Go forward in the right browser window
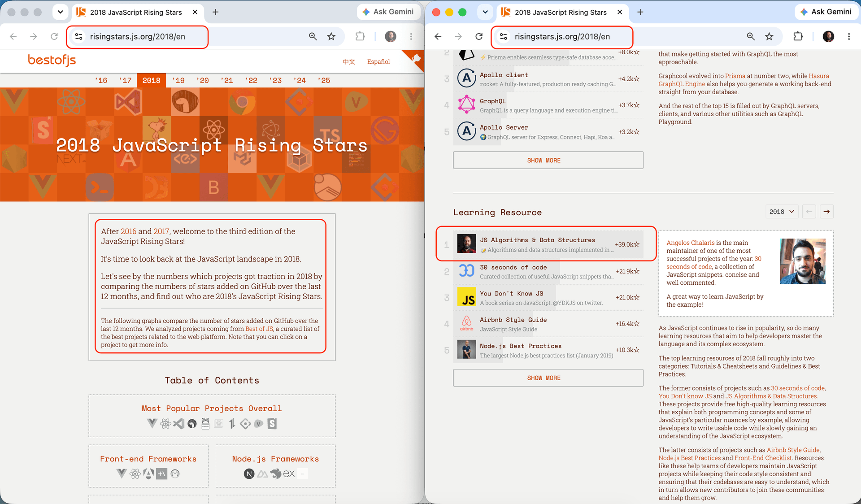The width and height of the screenshot is (861, 504). (x=458, y=37)
